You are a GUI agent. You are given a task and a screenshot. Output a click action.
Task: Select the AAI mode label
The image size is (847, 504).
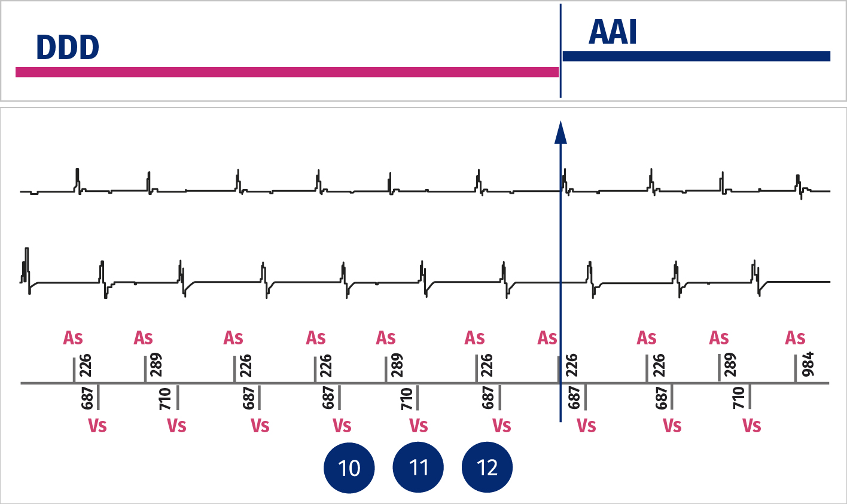(613, 32)
